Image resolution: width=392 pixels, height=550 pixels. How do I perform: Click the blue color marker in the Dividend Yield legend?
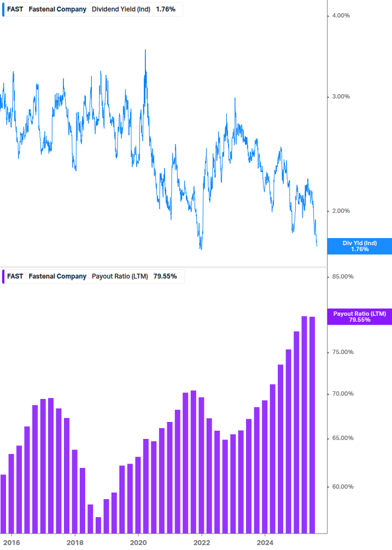click(x=3, y=9)
